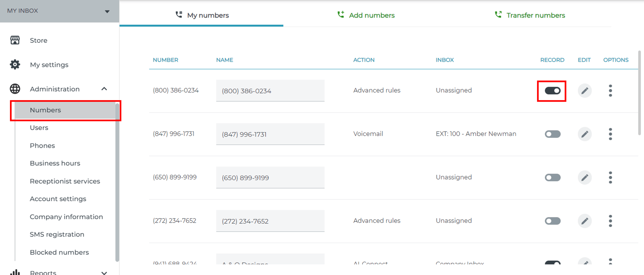Viewport: 644px width, 275px height.
Task: Turn on record toggle for (272) 234-7652
Action: (x=553, y=221)
